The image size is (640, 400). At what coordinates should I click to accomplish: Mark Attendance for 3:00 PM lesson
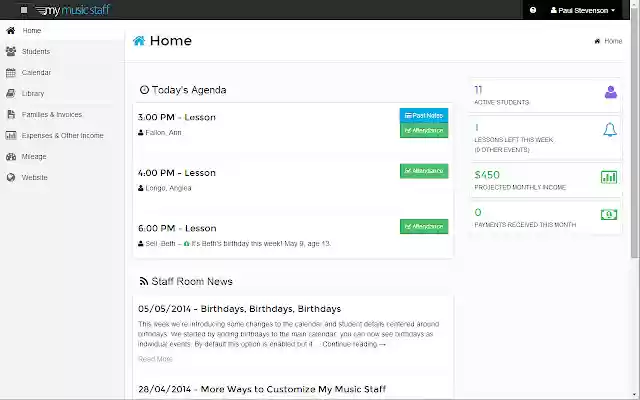424,131
